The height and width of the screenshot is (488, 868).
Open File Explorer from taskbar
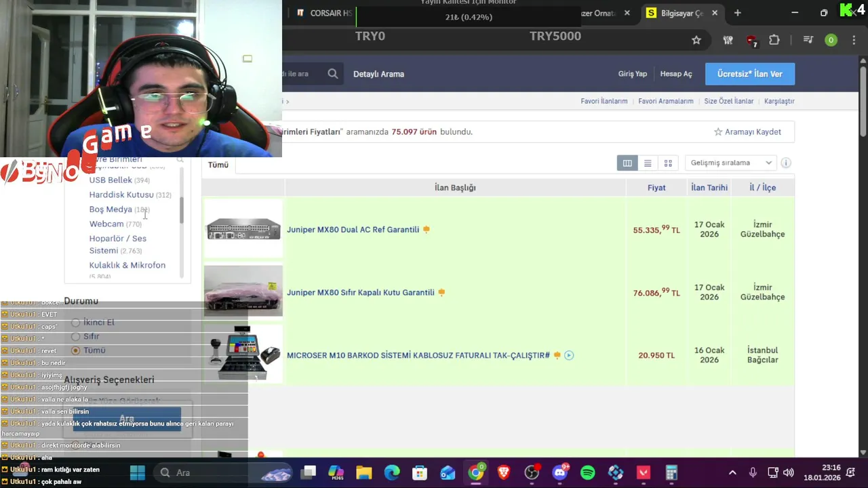tap(364, 472)
